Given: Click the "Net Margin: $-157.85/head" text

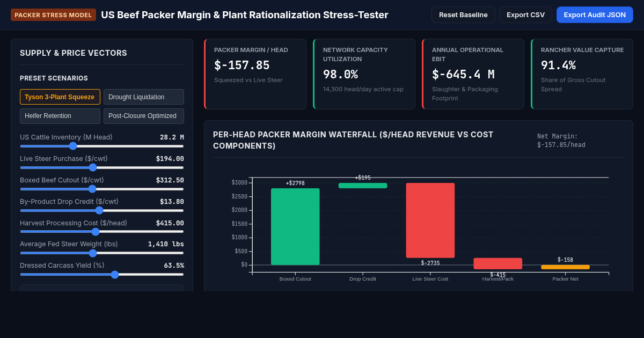Looking at the screenshot, I should (561, 141).
